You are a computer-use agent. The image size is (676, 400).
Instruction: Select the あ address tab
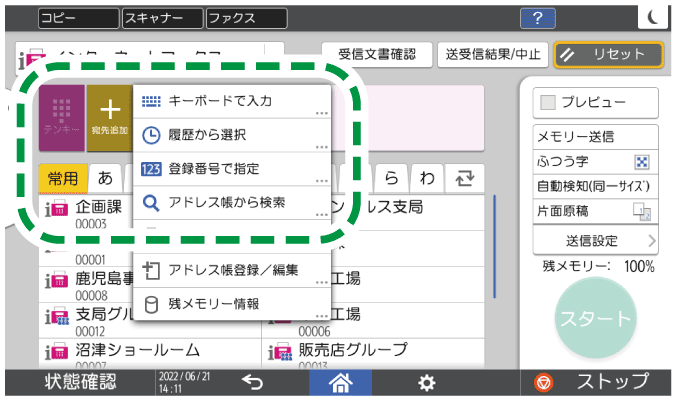click(105, 178)
